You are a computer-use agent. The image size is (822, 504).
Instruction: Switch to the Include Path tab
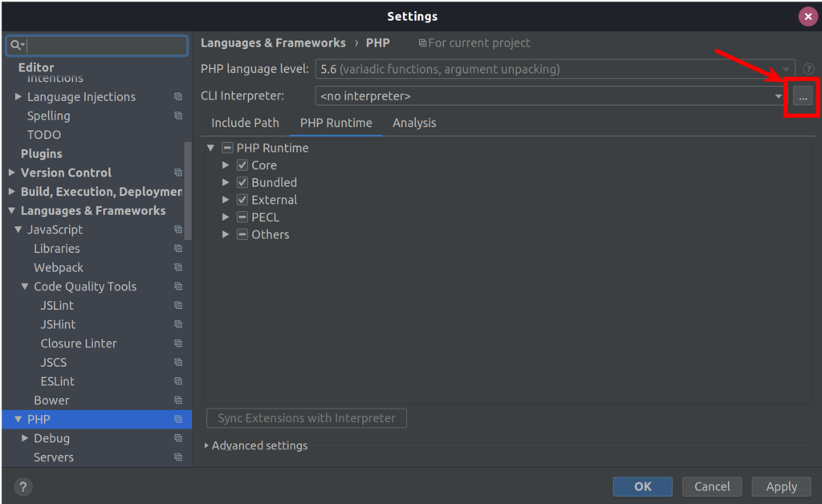click(x=245, y=123)
